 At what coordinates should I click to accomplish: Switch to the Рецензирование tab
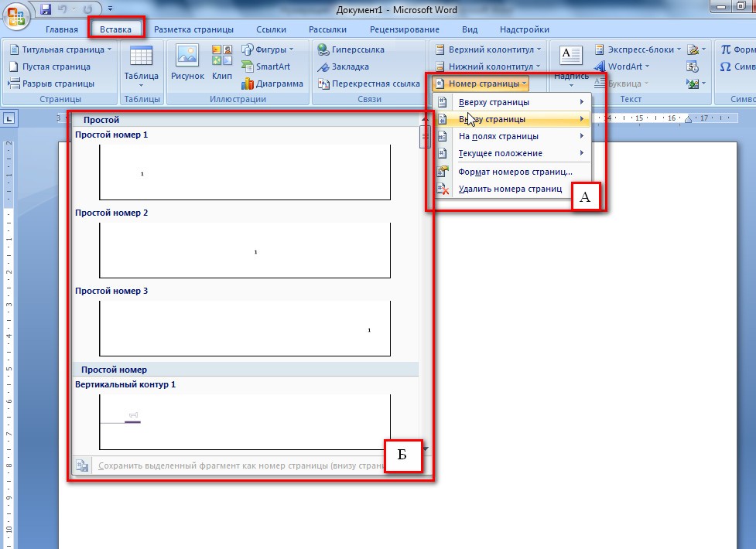click(405, 29)
